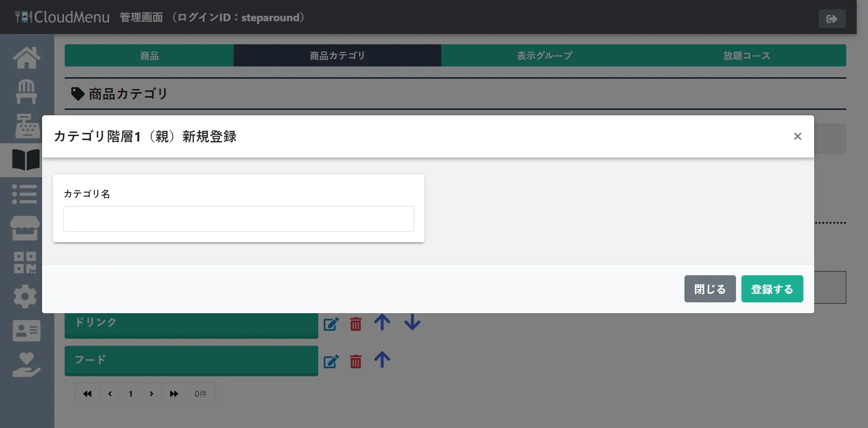Open the hand holding heart icon
This screenshot has height=428, width=868.
(27, 365)
